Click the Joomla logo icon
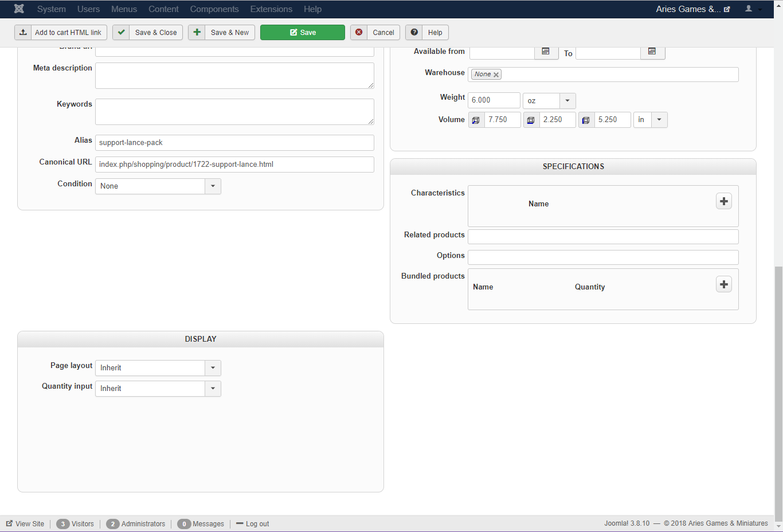Image resolution: width=783 pixels, height=532 pixels. 19,9
